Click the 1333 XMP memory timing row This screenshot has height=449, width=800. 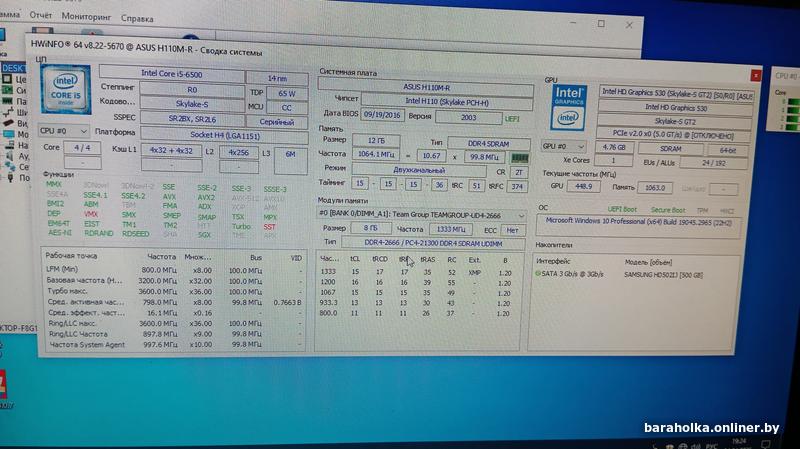click(x=417, y=273)
